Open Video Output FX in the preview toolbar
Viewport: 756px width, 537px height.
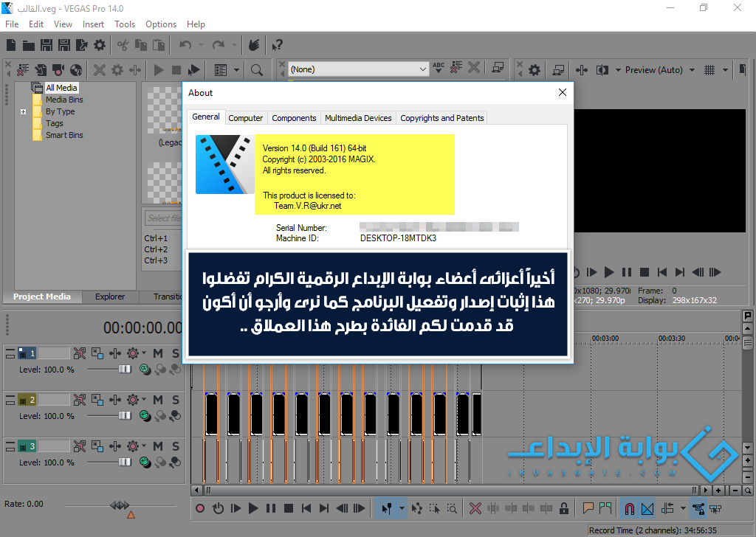(582, 70)
